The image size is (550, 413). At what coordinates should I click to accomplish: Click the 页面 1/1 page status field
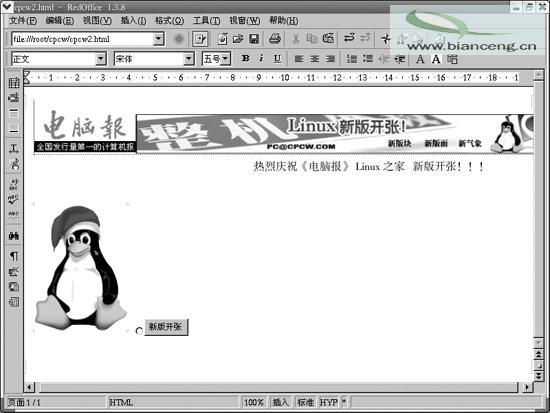[56, 402]
